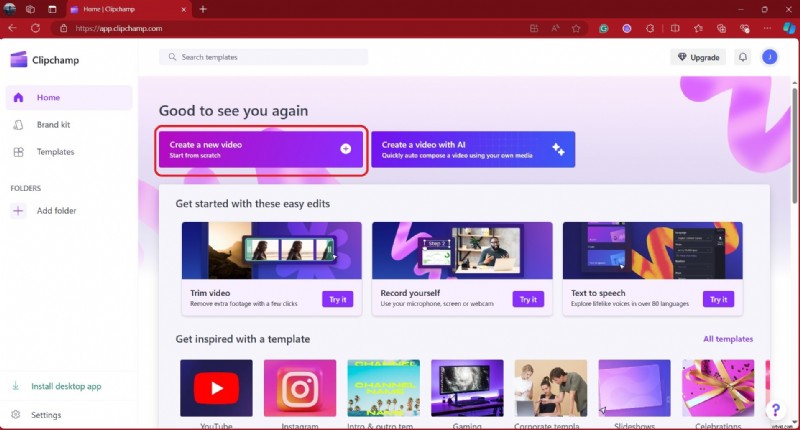Select the Instagram template thumbnail
Viewport: 800px width, 430px height.
(x=300, y=388)
